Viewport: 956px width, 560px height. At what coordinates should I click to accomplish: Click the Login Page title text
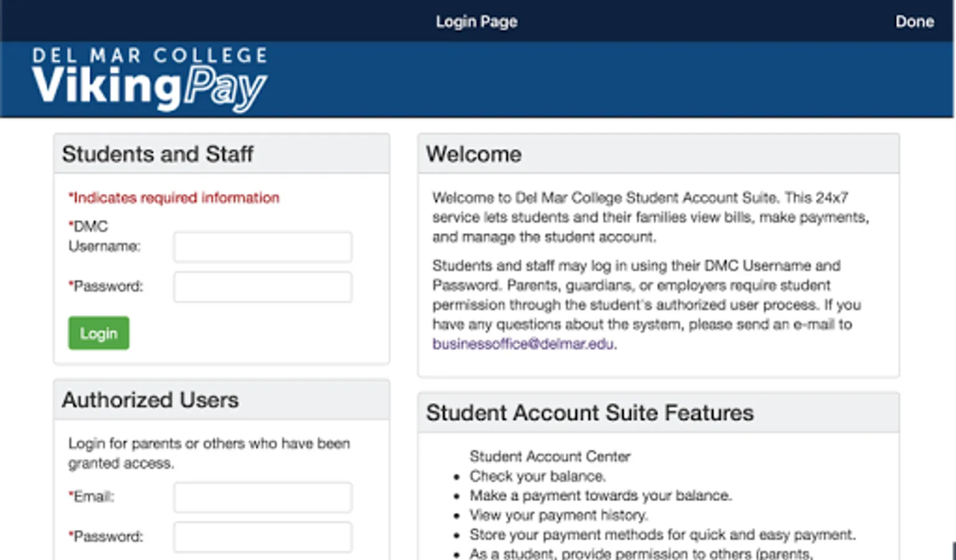click(x=477, y=22)
